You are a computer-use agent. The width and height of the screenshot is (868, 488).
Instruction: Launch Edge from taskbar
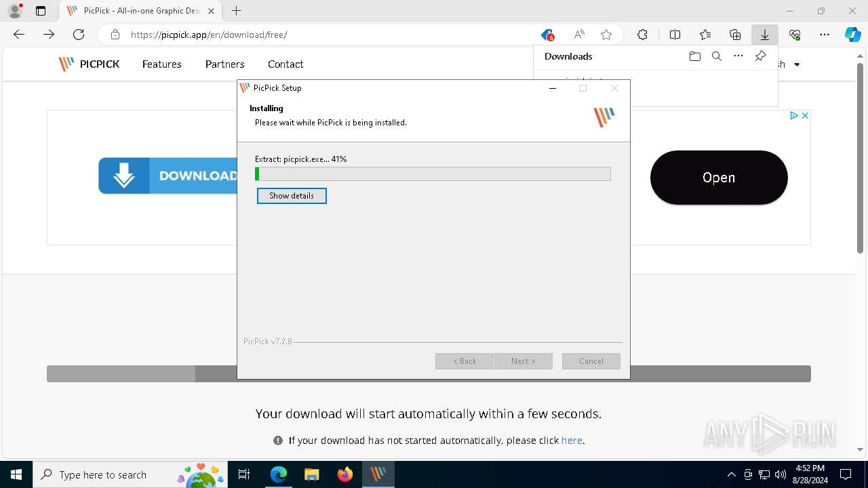tap(279, 474)
